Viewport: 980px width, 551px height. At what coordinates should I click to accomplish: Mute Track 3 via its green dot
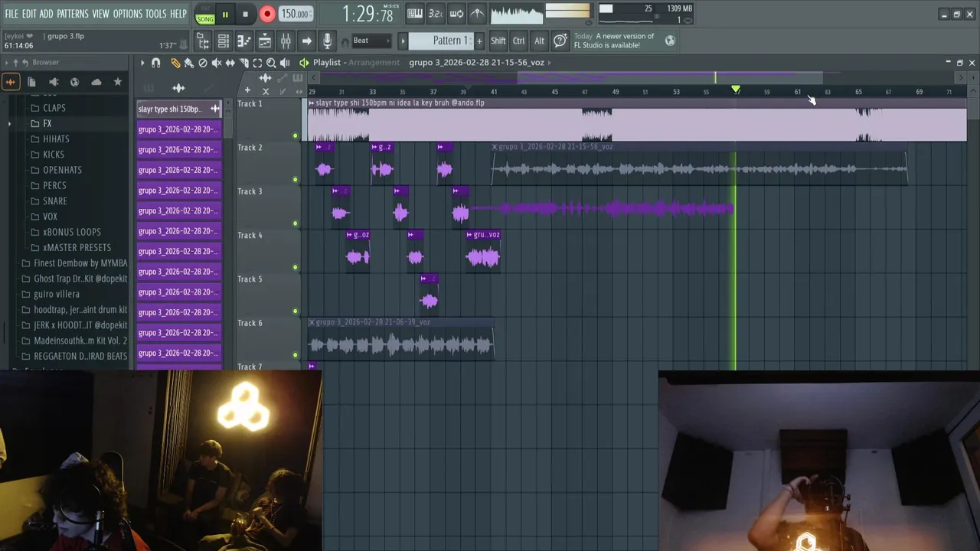coord(295,223)
